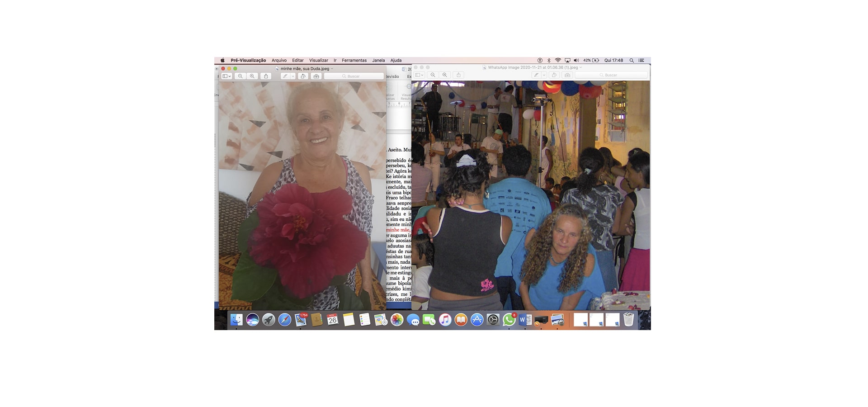This screenshot has height=407, width=868.
Task: Open first minimized window thumbnail in dock
Action: coord(580,320)
